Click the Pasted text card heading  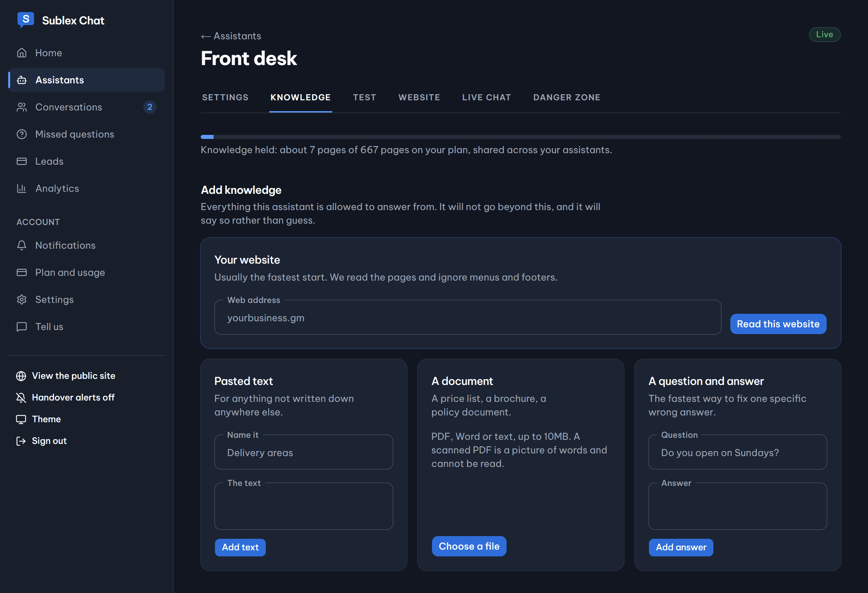(243, 381)
